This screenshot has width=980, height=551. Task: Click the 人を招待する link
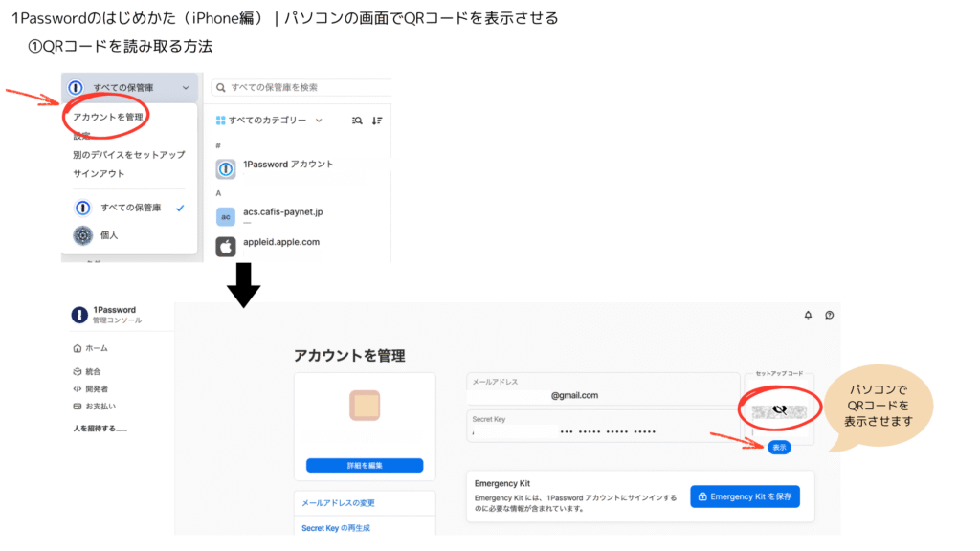[100, 429]
